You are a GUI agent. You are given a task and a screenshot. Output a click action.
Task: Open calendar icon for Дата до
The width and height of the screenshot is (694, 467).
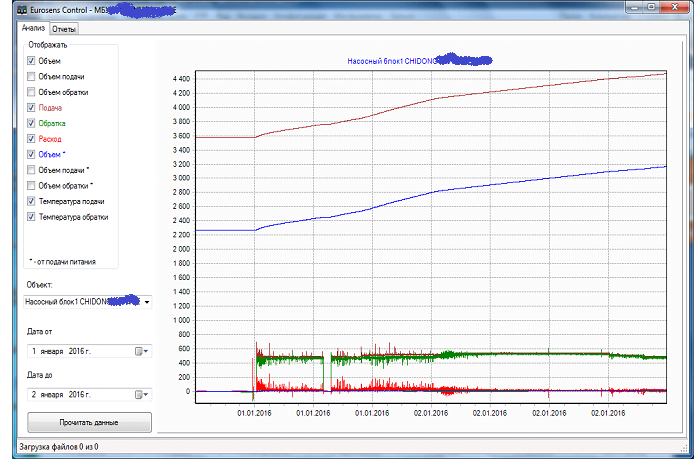[140, 394]
